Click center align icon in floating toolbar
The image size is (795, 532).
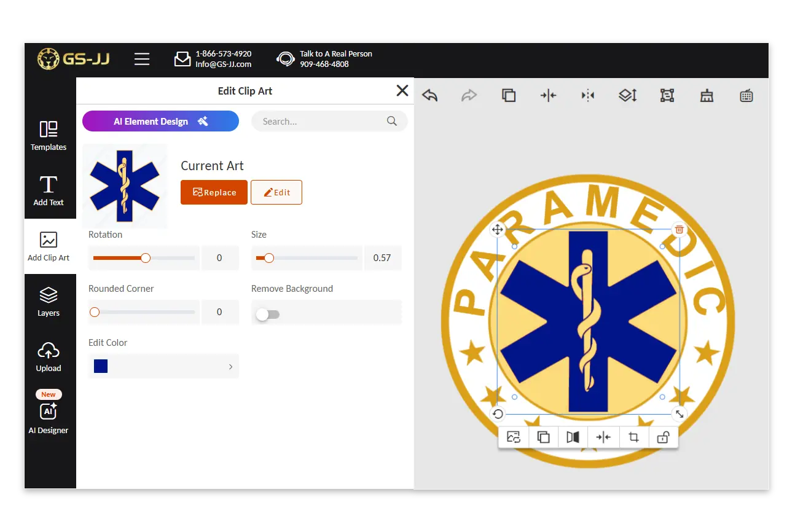point(603,437)
